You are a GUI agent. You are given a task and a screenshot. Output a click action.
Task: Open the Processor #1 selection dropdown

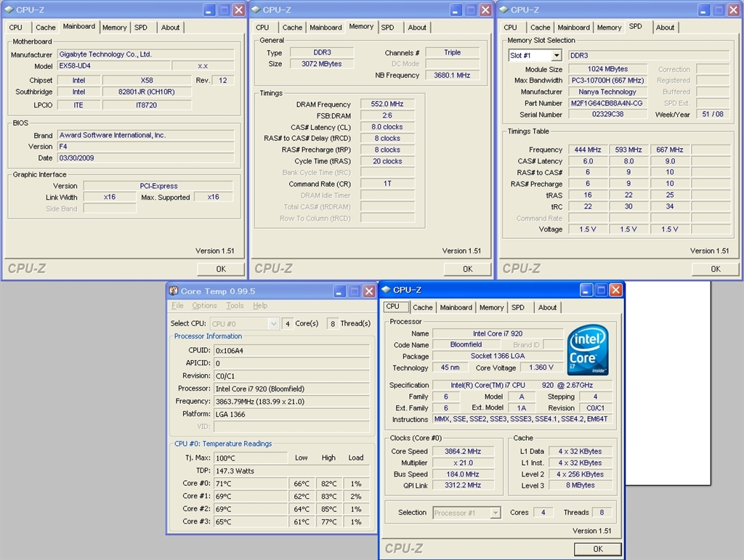pos(496,513)
